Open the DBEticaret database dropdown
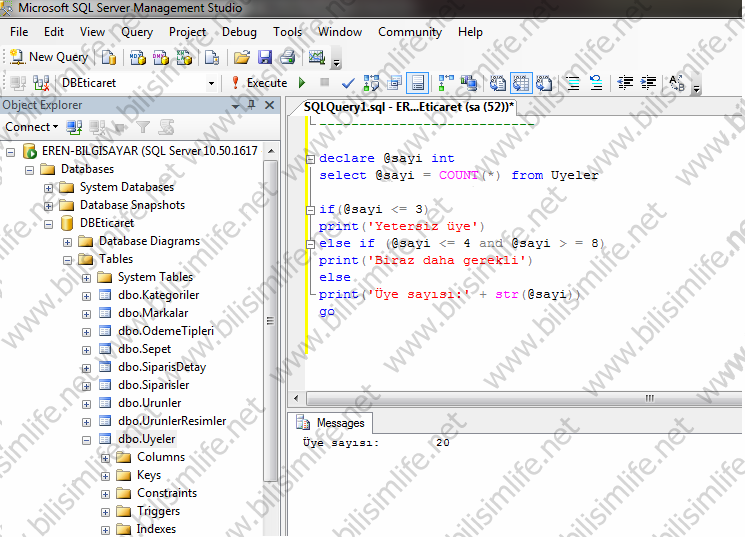This screenshot has height=537, width=745. pyautogui.click(x=211, y=83)
